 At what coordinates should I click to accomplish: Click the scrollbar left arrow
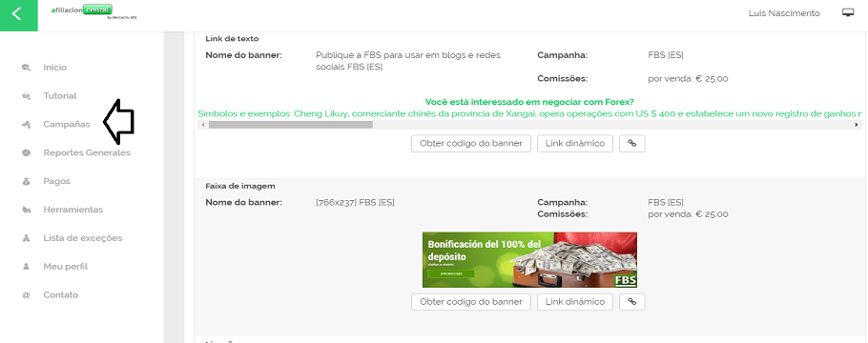point(202,125)
